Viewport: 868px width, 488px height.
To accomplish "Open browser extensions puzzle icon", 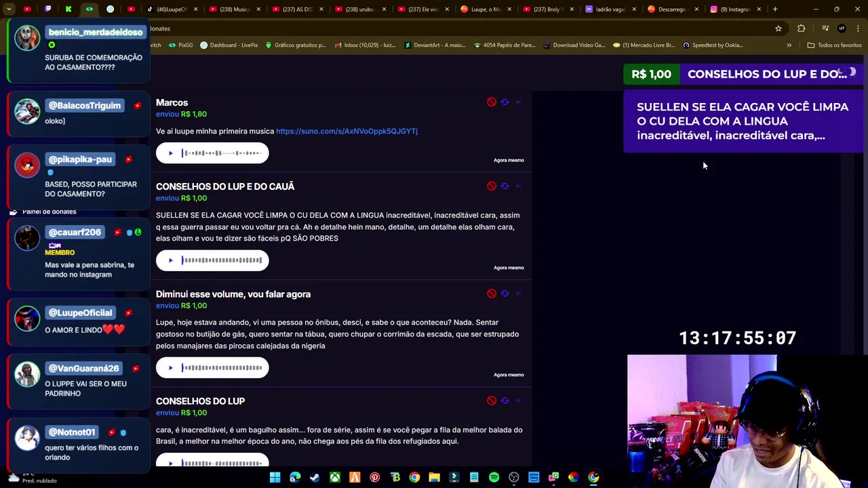I will (802, 28).
